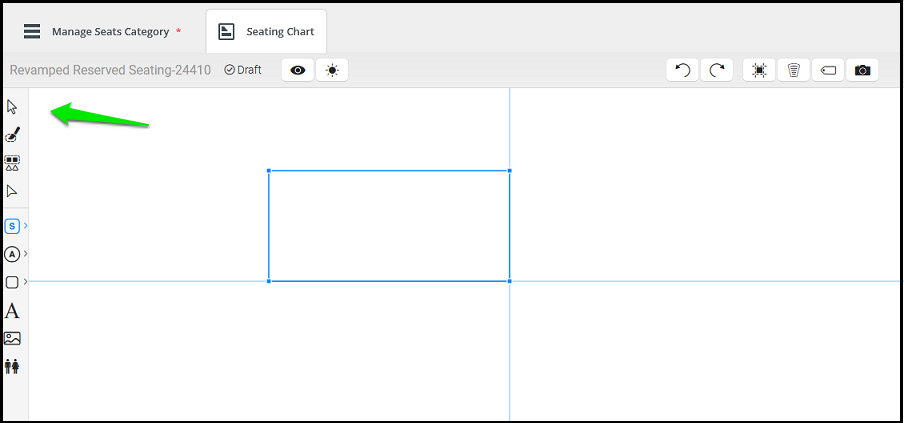The width and height of the screenshot is (904, 423).
Task: Click the focus selection frame icon
Action: click(759, 70)
